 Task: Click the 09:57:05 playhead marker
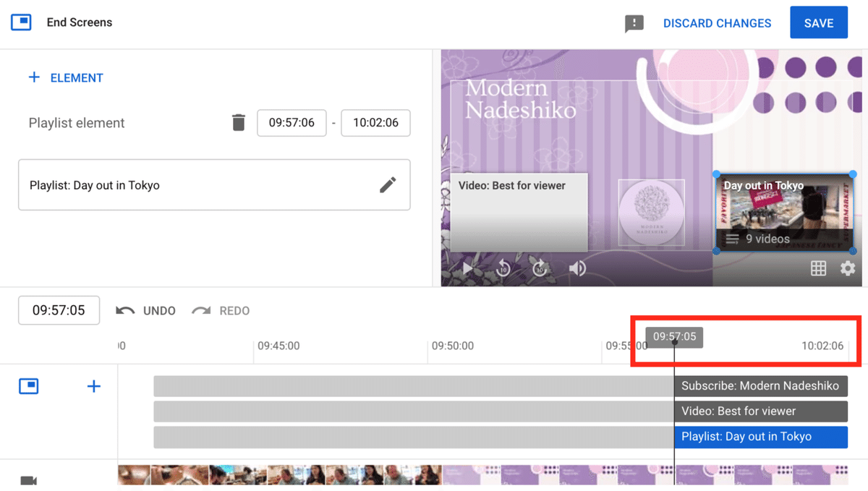[x=674, y=336]
